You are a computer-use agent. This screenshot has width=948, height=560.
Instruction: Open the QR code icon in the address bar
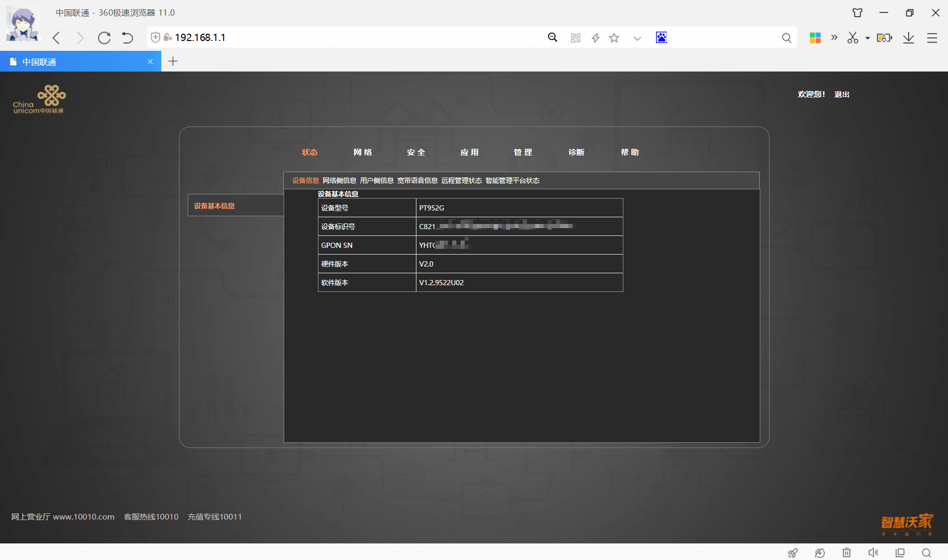(576, 38)
